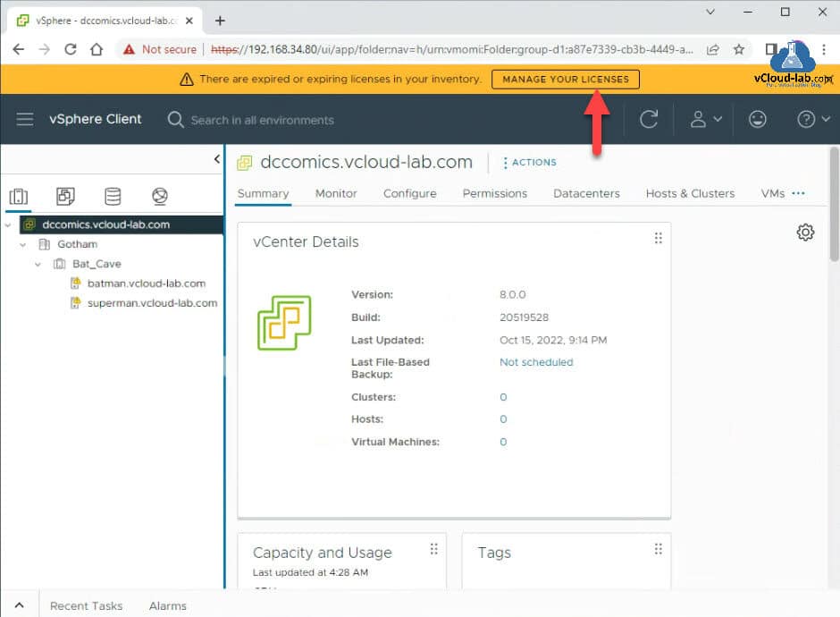The height and width of the screenshot is (617, 840).
Task: Open the Datacenters tab
Action: [x=586, y=193]
